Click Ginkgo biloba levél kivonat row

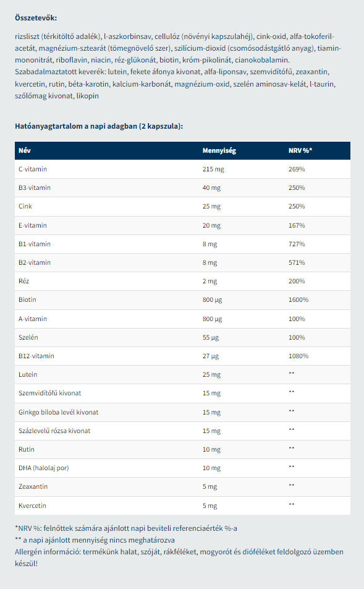click(x=182, y=412)
